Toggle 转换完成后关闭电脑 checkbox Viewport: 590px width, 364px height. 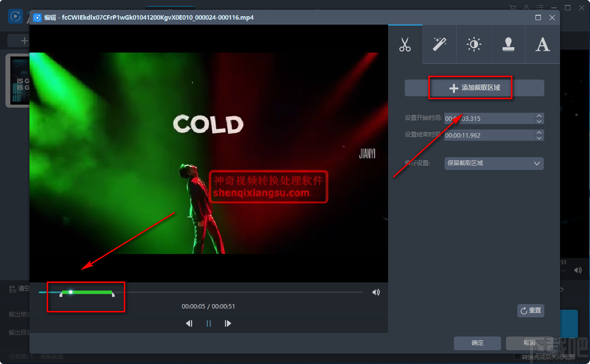(x=517, y=357)
